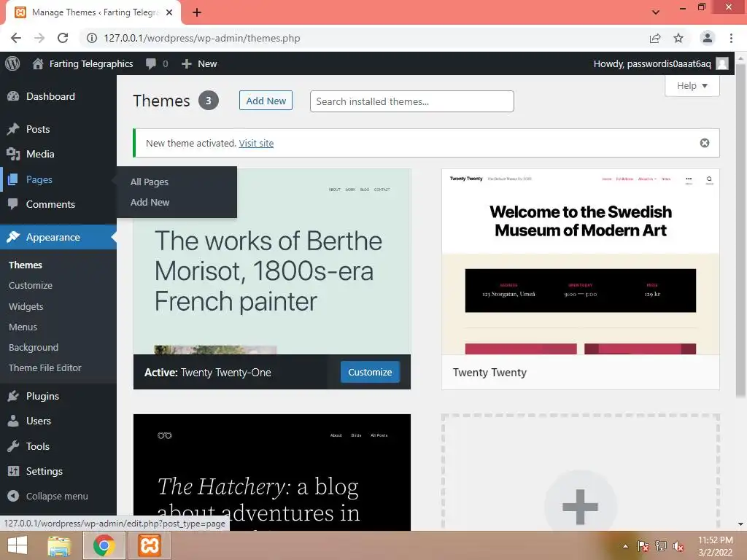Open the Twenty Twenty-One theme screenshot
This screenshot has width=747, height=560.
[x=272, y=262]
